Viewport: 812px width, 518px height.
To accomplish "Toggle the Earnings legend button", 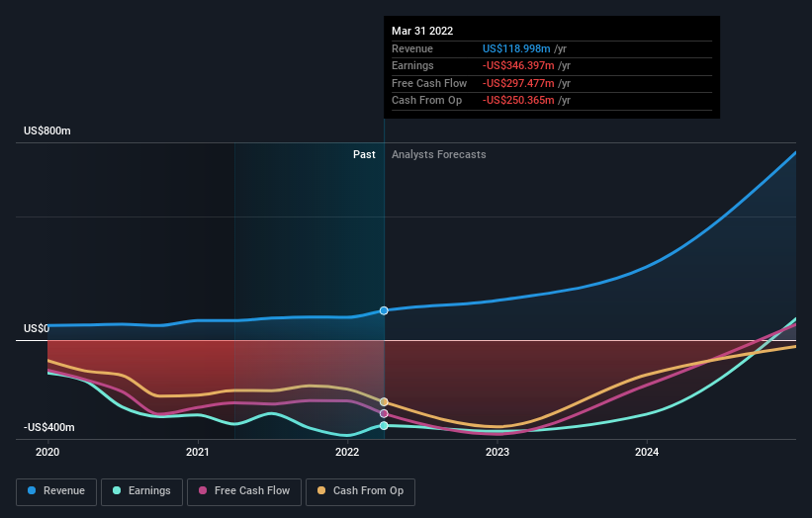I will 141,491.
